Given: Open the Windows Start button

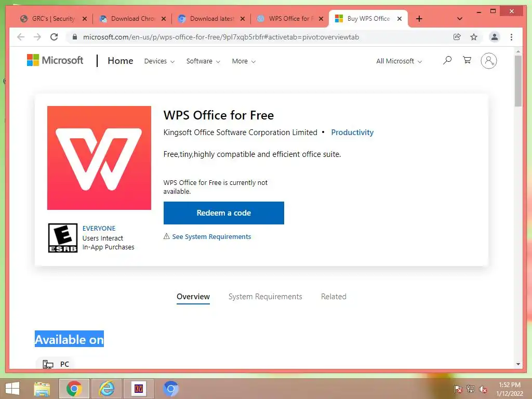Looking at the screenshot, I should (x=12, y=389).
